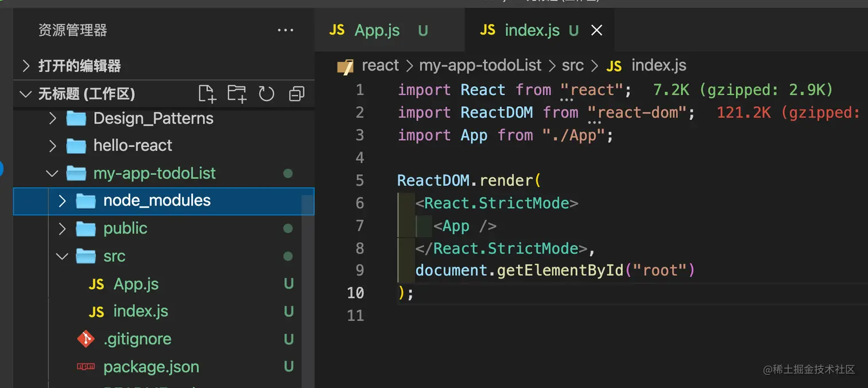Viewport: 868px width, 388px height.
Task: Select the public folder name
Action: tap(125, 228)
